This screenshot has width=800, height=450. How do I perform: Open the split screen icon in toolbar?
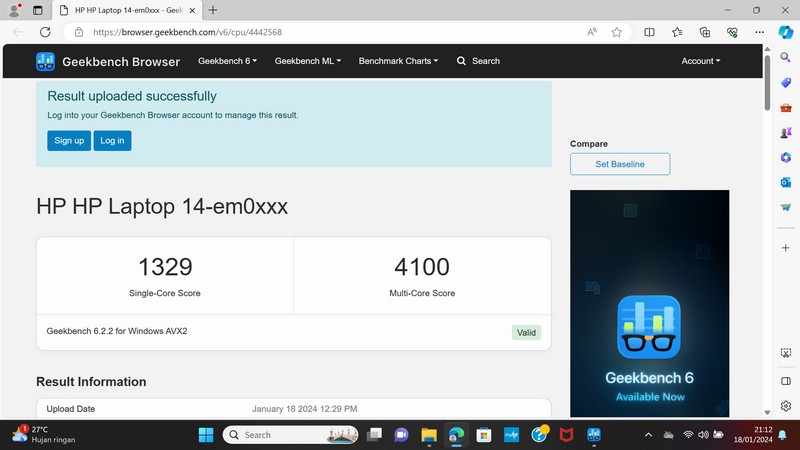(649, 32)
